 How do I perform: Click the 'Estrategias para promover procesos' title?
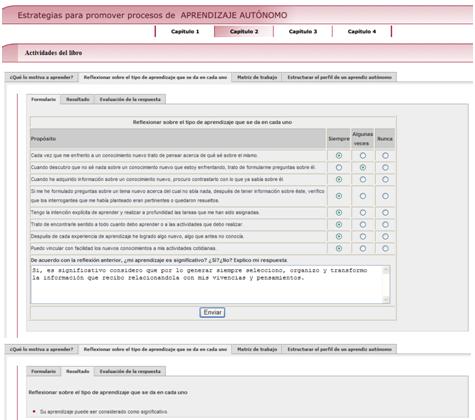(152, 15)
